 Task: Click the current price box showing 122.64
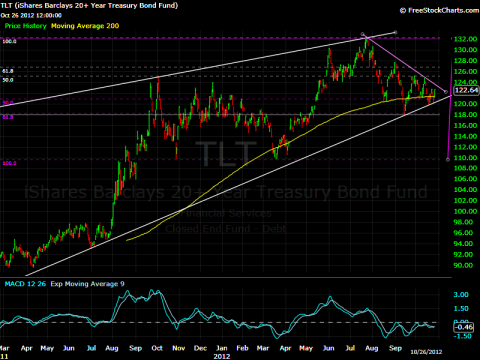(467, 90)
